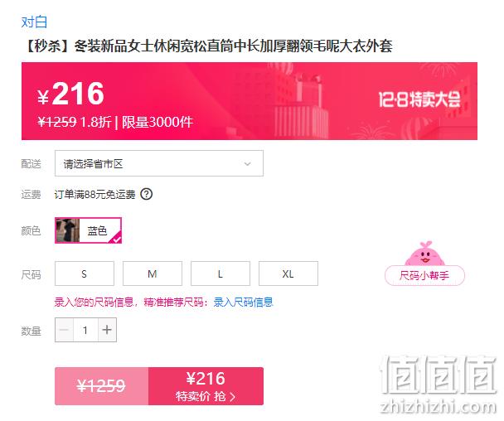Select size XL

288,273
